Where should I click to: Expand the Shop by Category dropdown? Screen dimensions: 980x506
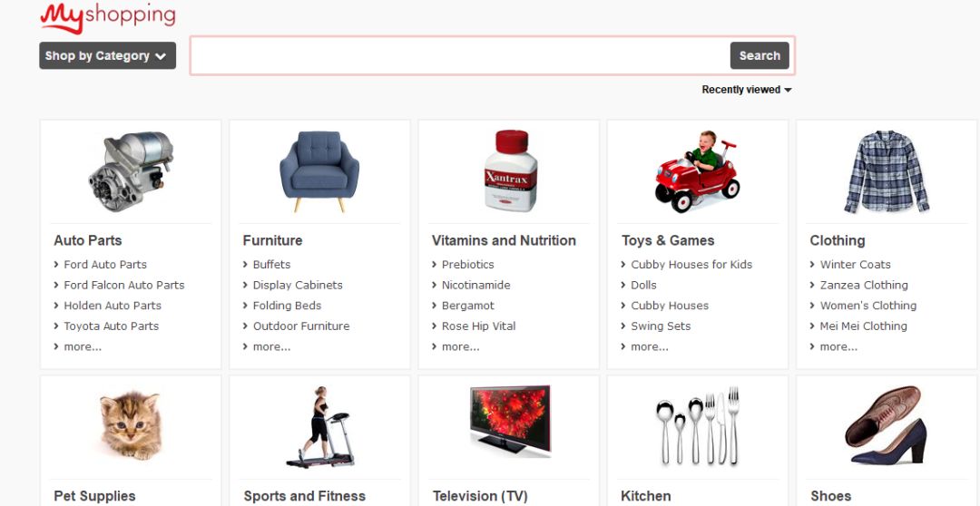point(107,55)
